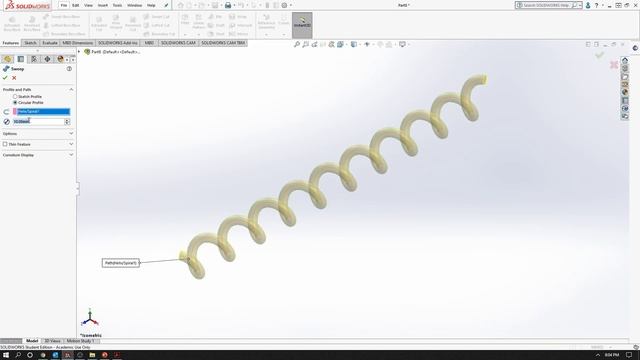640x360 pixels.
Task: Click Fillet tool in ribbon
Action: (185, 20)
